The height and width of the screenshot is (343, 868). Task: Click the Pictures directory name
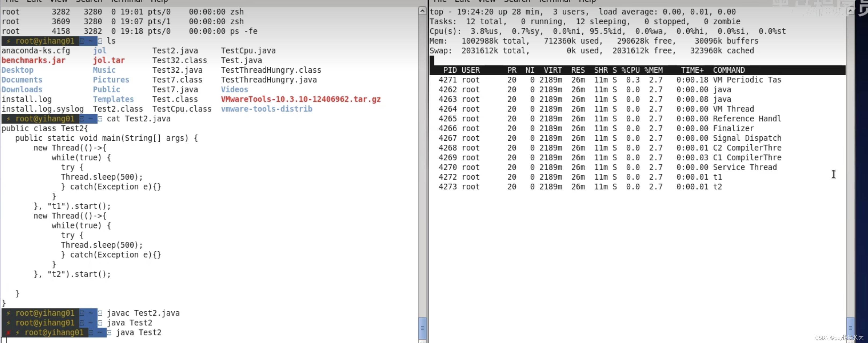tap(111, 80)
